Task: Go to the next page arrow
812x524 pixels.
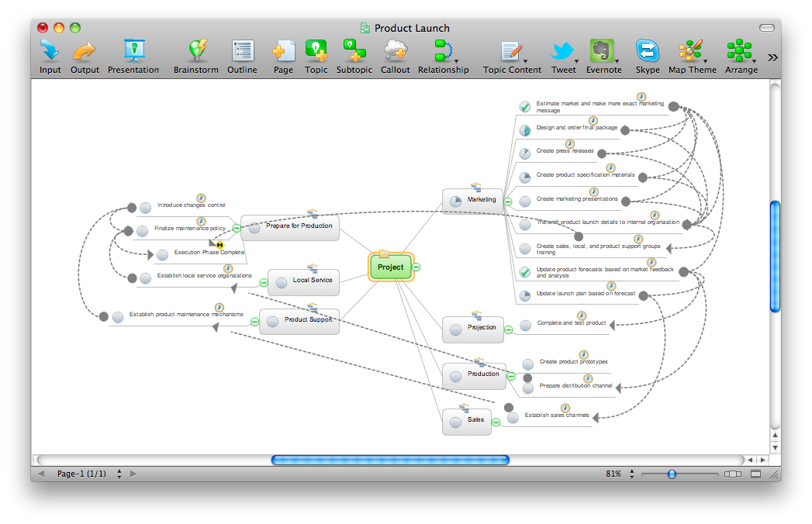Action: [x=133, y=474]
